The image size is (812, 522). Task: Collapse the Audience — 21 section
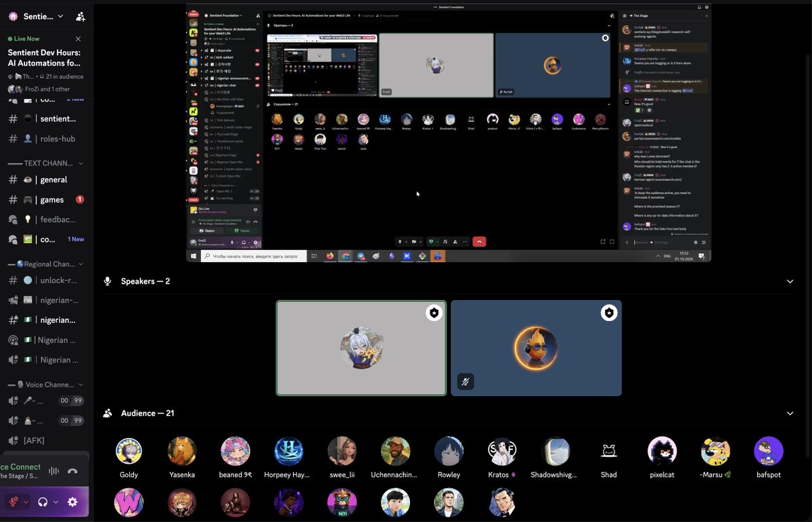[790, 413]
